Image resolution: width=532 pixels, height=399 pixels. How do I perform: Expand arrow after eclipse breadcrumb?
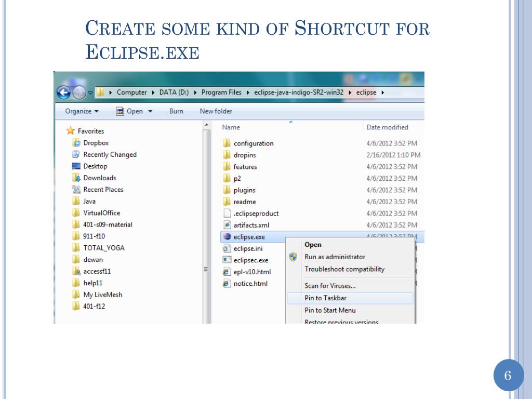click(382, 92)
